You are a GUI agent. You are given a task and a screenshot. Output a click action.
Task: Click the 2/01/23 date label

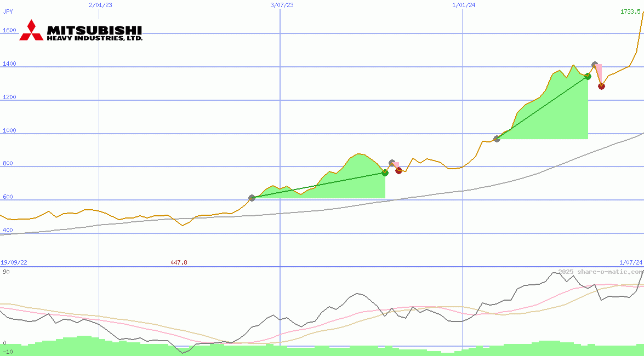tap(101, 5)
